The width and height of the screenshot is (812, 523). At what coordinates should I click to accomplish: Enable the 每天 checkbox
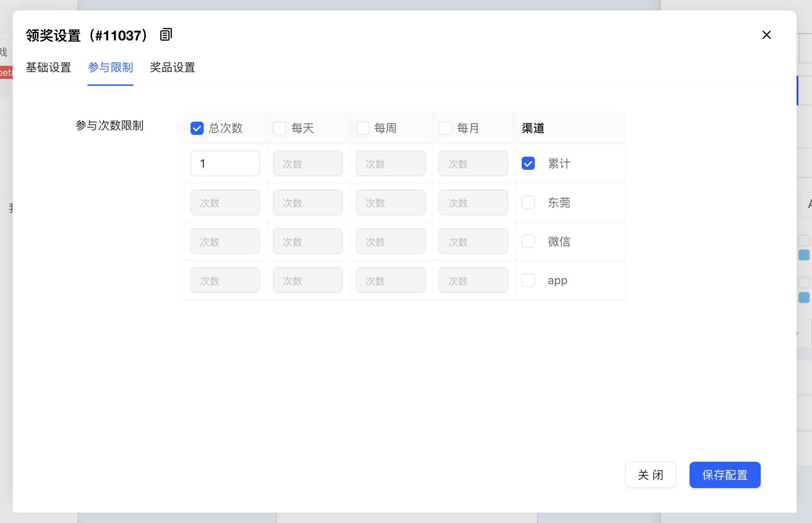pos(280,128)
